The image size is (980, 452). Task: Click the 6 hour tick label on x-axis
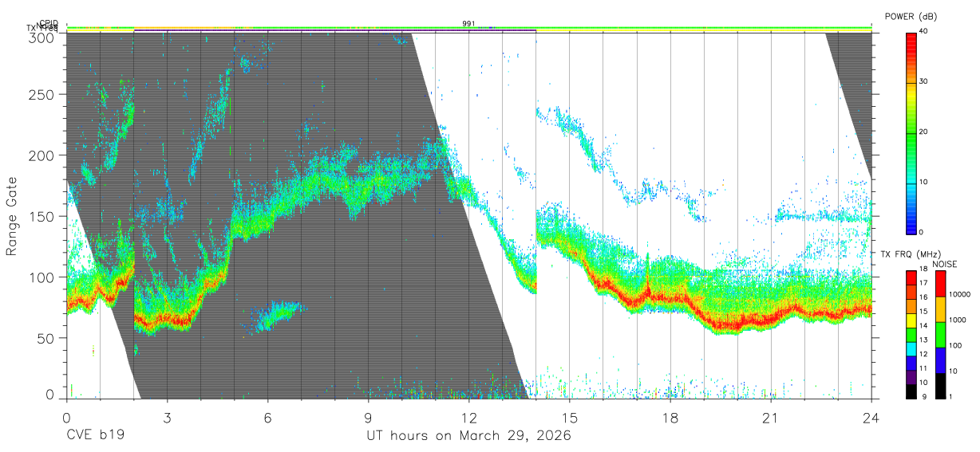click(267, 417)
